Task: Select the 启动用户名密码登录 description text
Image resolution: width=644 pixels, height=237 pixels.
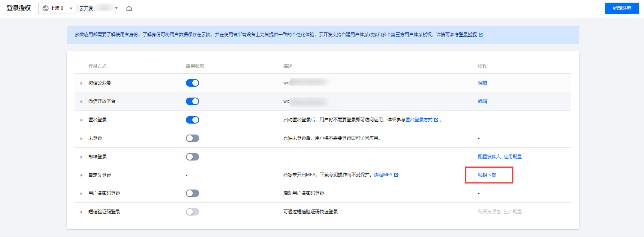Action: [304, 193]
